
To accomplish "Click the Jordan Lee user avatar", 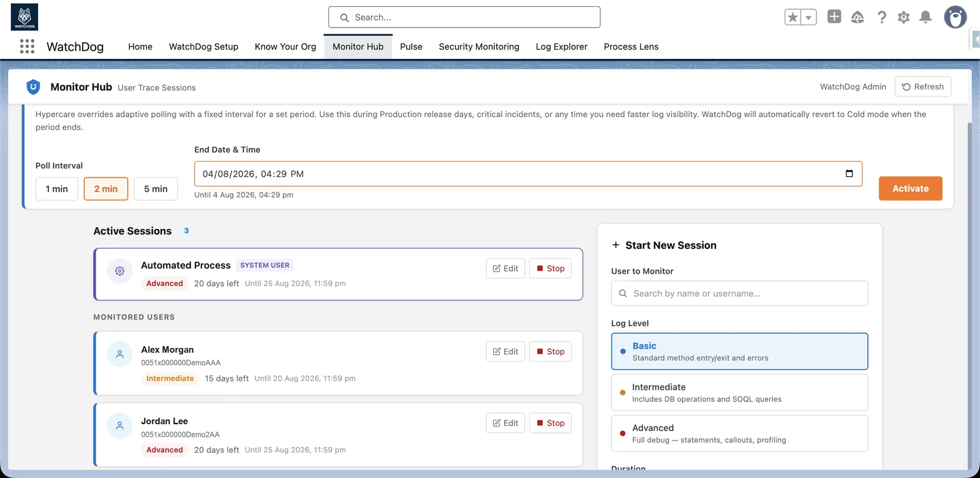I will tap(120, 425).
